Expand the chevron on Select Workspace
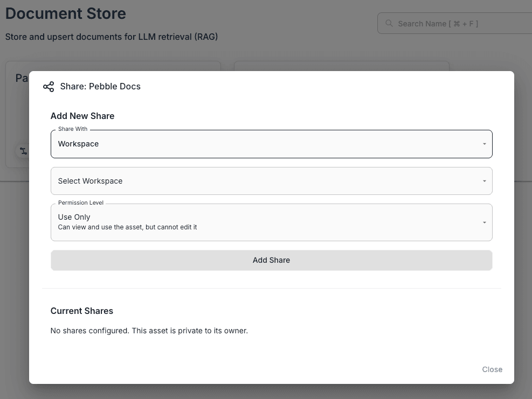The height and width of the screenshot is (399, 532). tap(483, 181)
